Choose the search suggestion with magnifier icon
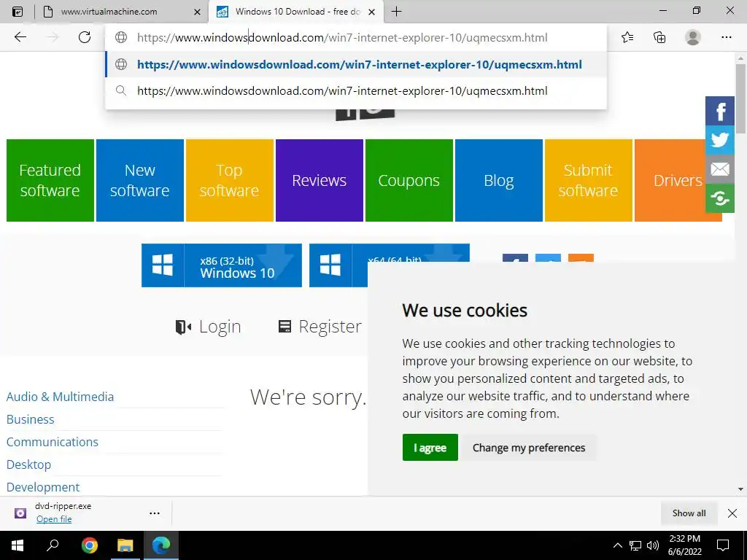Image resolution: width=747 pixels, height=560 pixels. [x=356, y=90]
